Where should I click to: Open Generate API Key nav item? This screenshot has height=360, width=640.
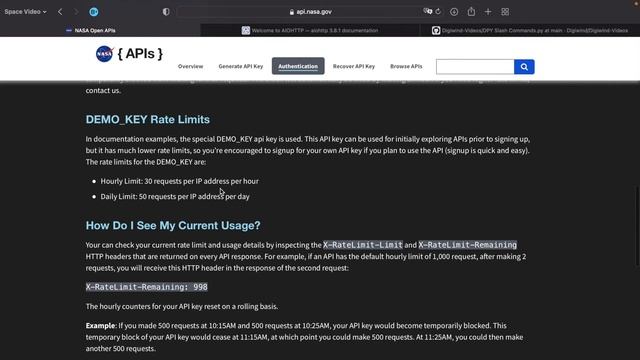click(x=241, y=66)
